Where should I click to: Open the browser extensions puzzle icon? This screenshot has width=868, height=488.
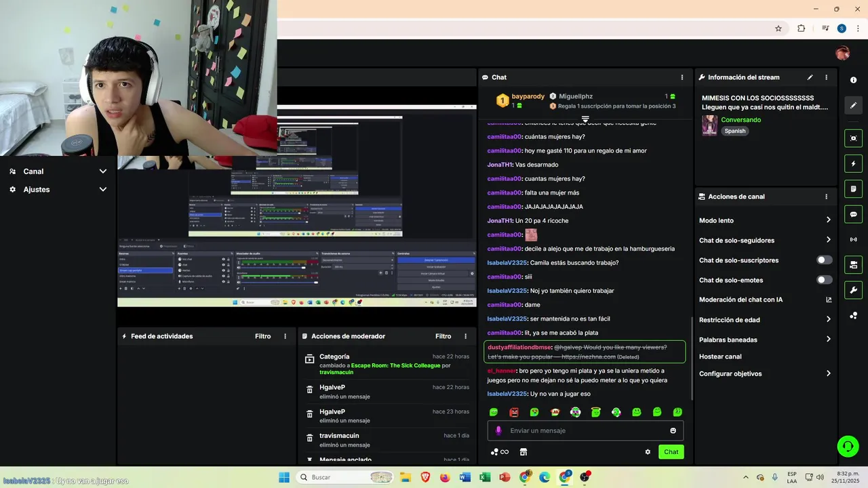coord(801,28)
